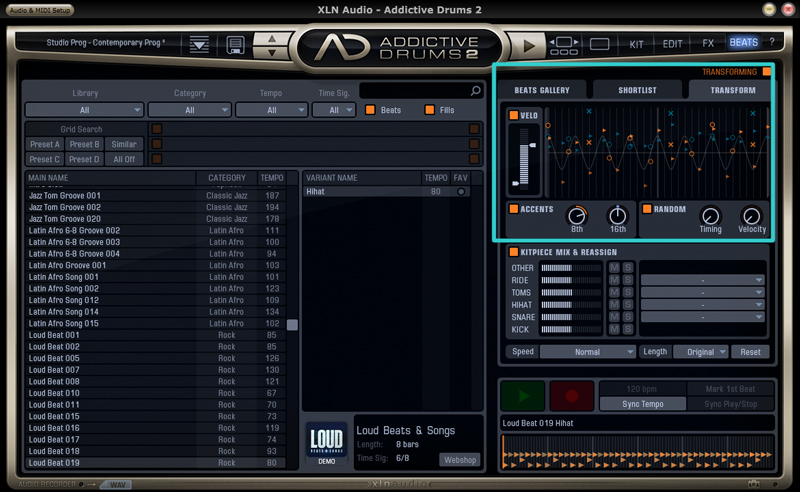Click the KICK volume slider
This screenshot has height=492, width=800.
[x=571, y=329]
